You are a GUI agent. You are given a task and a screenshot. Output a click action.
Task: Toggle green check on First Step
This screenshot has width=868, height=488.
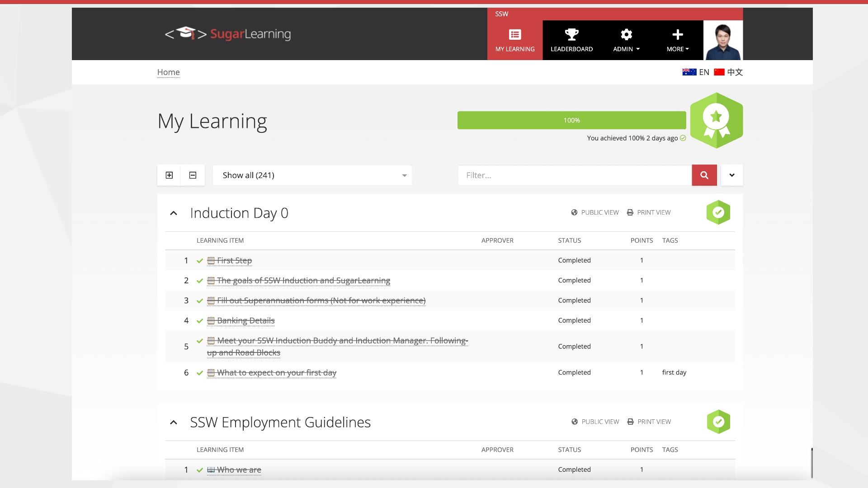(x=200, y=261)
